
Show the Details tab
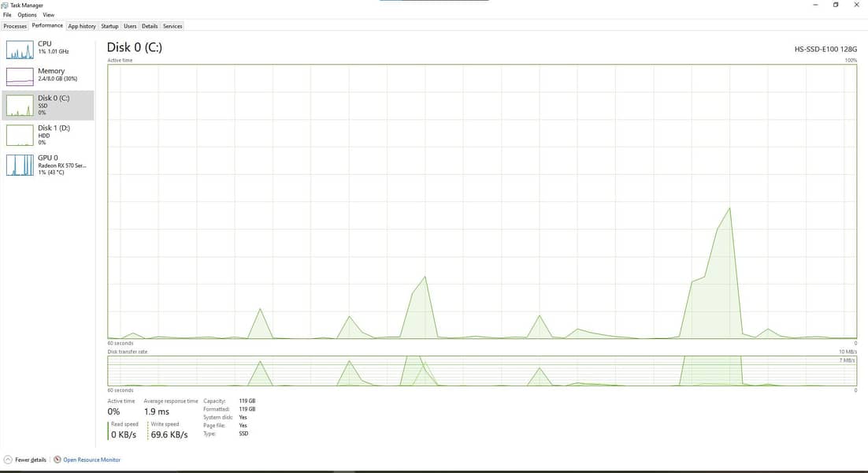tap(150, 26)
